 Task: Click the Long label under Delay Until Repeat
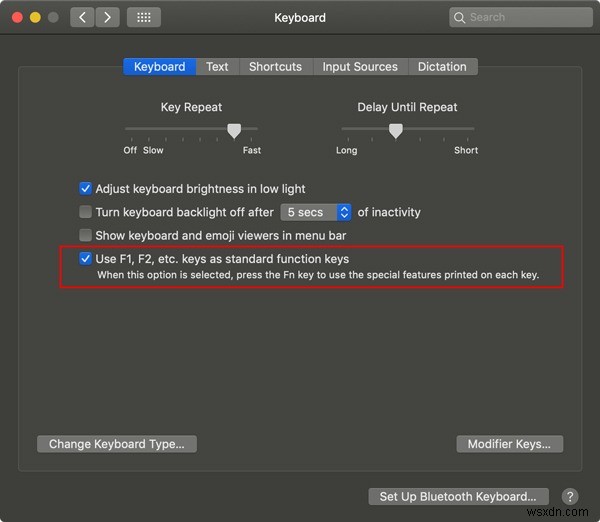[347, 150]
